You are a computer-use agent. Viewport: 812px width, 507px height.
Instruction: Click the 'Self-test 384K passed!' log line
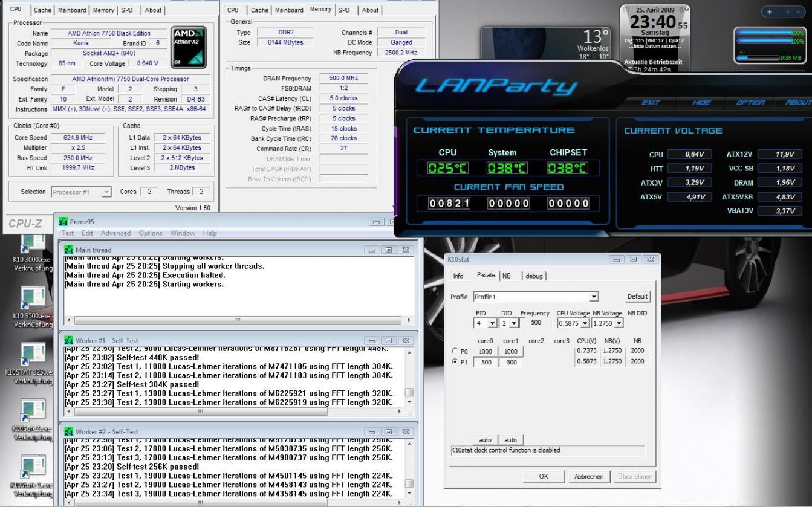[x=132, y=384]
